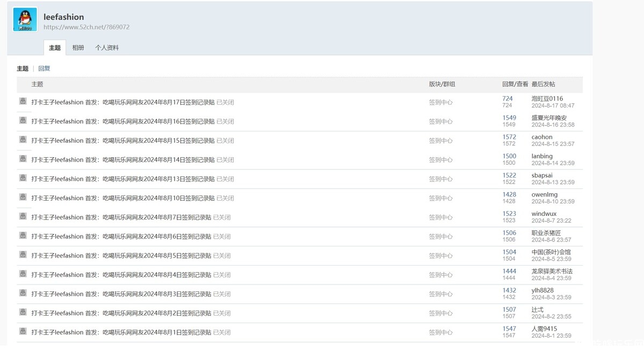
Task: Click the locked thread icon for 8月2日 post
Action: (23, 312)
